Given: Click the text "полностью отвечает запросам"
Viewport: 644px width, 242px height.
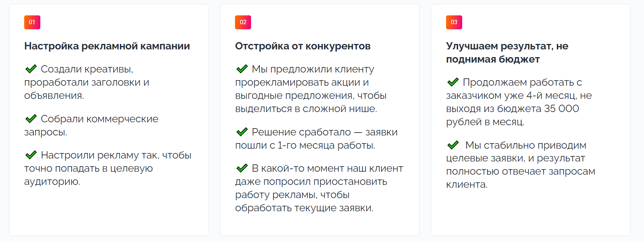Looking at the screenshot, I should 520,171.
